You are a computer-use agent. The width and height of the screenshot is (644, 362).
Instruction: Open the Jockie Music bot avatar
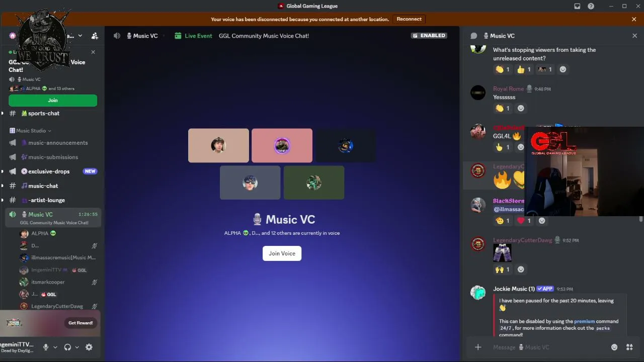478,293
